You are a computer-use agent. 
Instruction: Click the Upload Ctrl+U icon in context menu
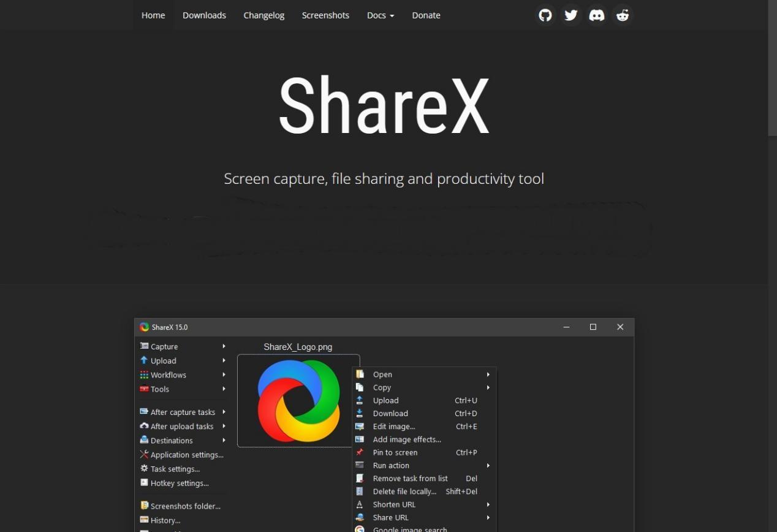point(360,400)
